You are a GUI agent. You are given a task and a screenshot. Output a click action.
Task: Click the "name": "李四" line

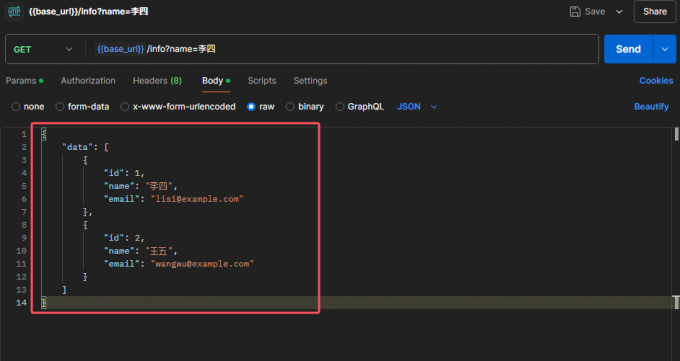pos(141,186)
